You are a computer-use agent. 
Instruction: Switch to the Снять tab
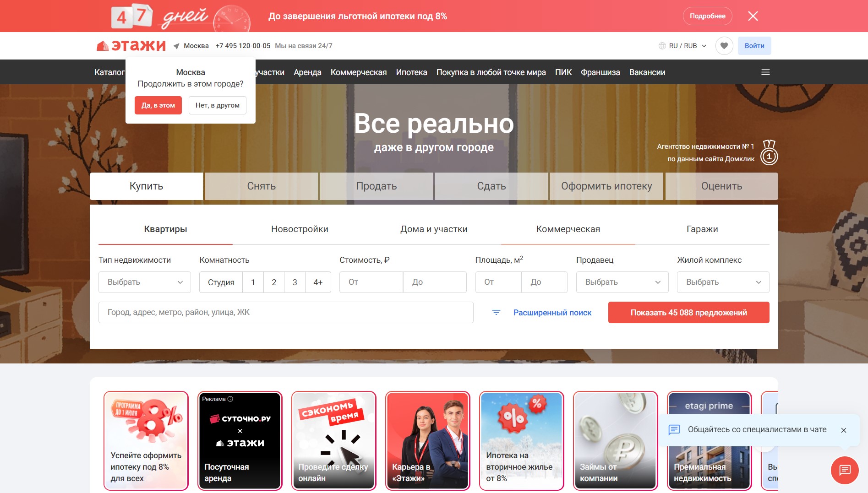262,186
